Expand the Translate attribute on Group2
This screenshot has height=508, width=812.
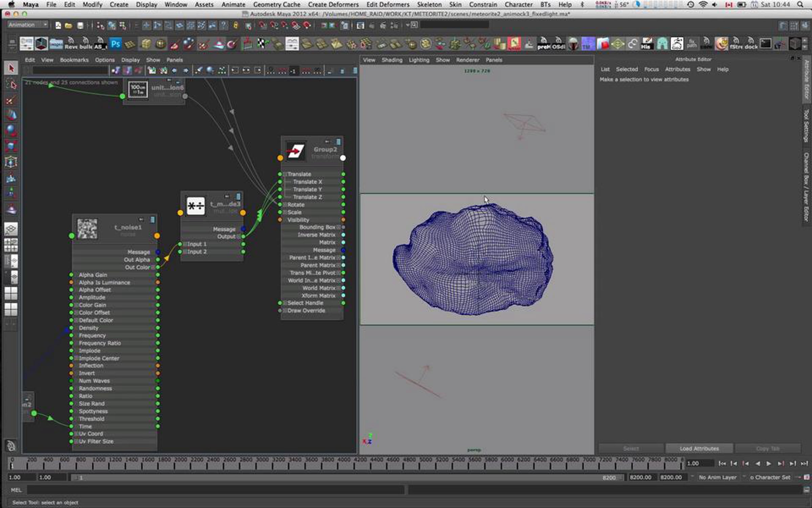click(x=285, y=174)
